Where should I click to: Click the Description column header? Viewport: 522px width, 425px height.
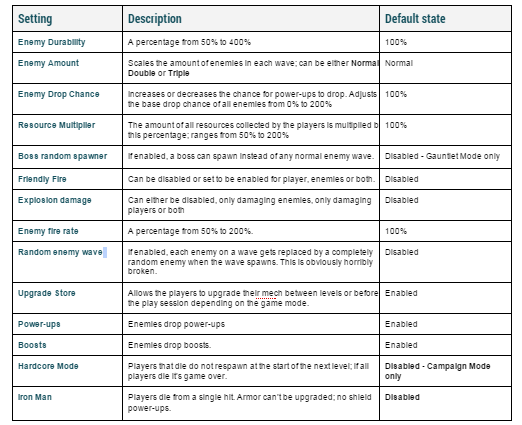[155, 19]
